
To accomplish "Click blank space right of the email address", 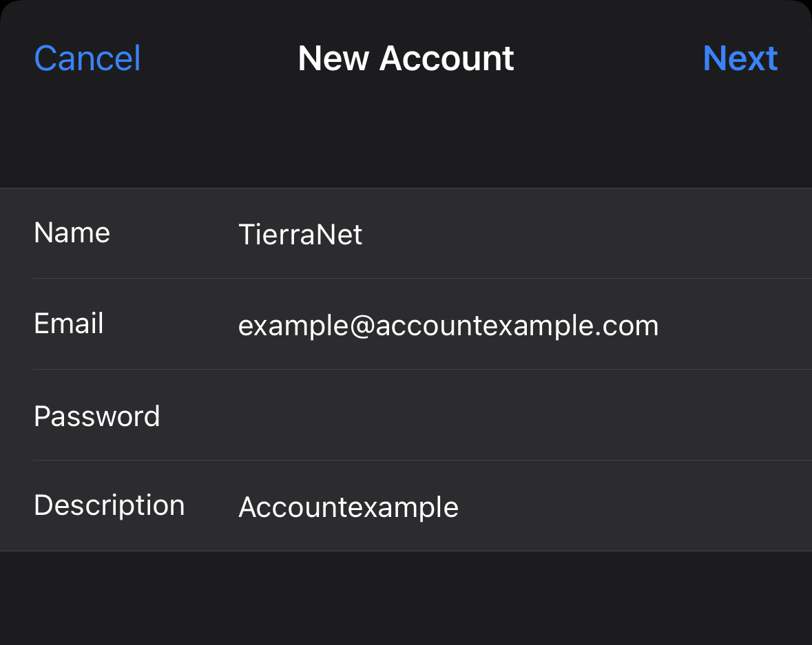I will click(737, 326).
